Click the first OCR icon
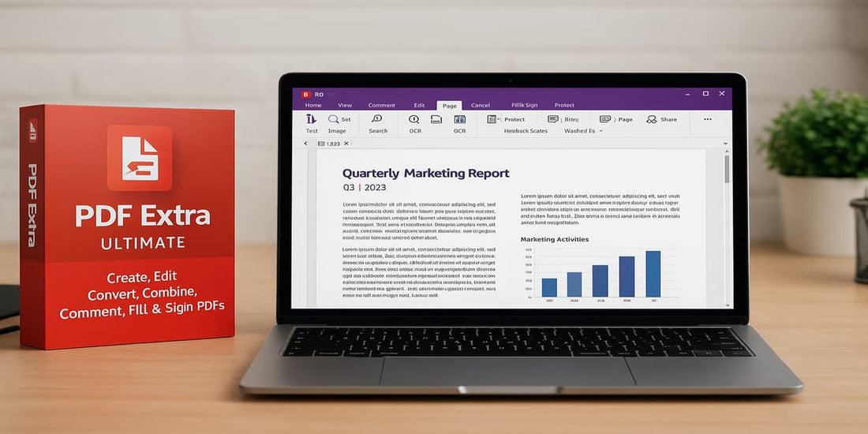Image resolution: width=868 pixels, height=434 pixels. coord(414,119)
